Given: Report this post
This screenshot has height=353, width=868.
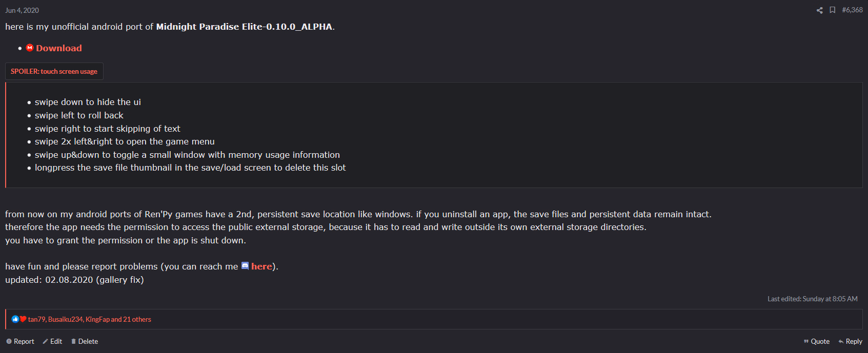Looking at the screenshot, I should (x=20, y=341).
